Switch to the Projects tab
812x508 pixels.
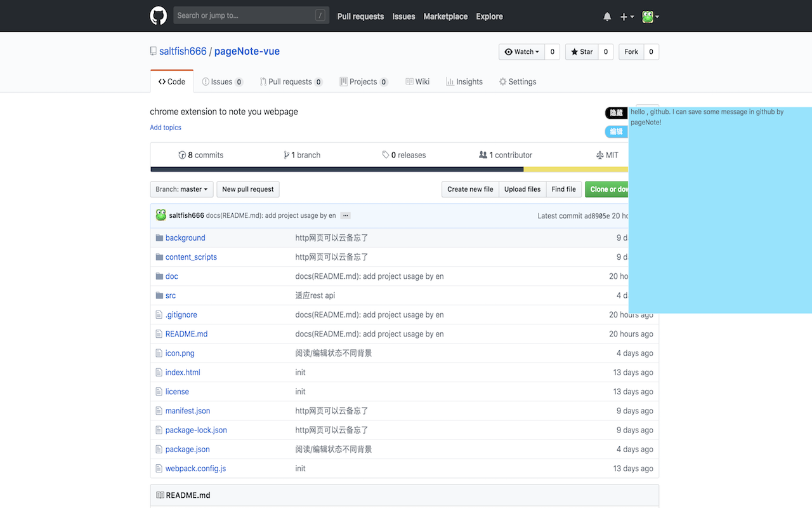tap(364, 82)
